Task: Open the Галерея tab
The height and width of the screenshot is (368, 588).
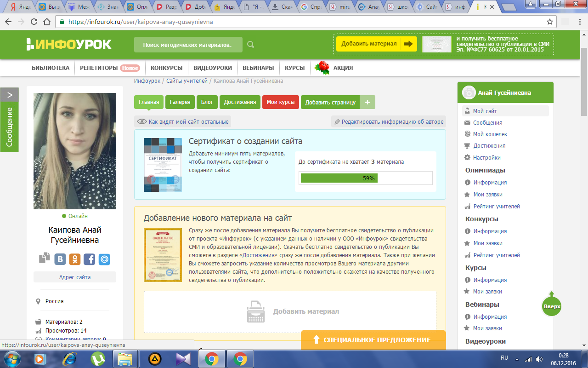Action: point(180,102)
